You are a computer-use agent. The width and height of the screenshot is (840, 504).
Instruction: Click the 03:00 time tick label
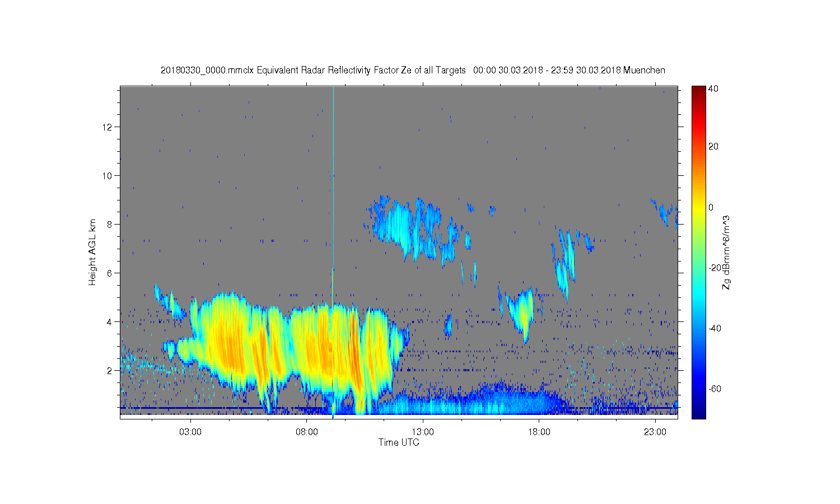click(190, 432)
